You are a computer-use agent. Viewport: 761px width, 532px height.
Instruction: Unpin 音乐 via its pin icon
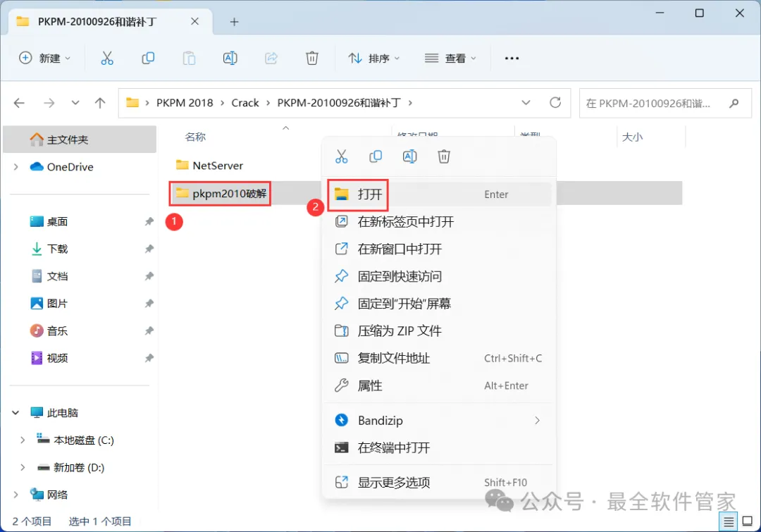click(149, 330)
